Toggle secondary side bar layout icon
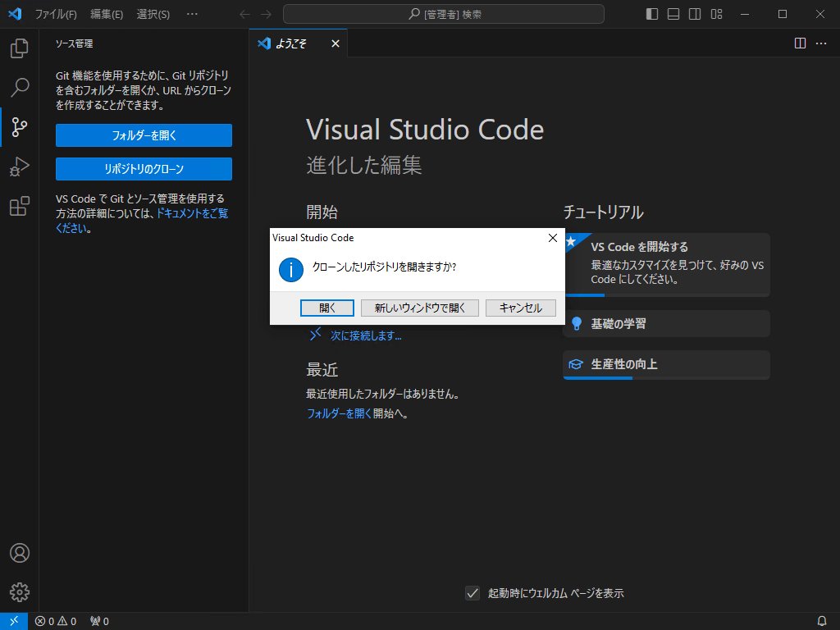Screen dimensions: 840x630 click(695, 14)
